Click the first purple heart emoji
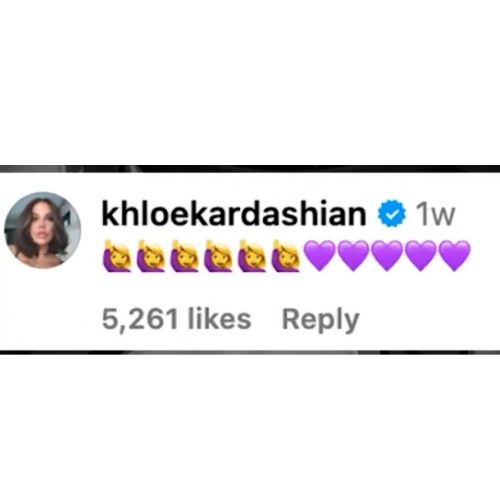The height and width of the screenshot is (500, 500). [320, 256]
